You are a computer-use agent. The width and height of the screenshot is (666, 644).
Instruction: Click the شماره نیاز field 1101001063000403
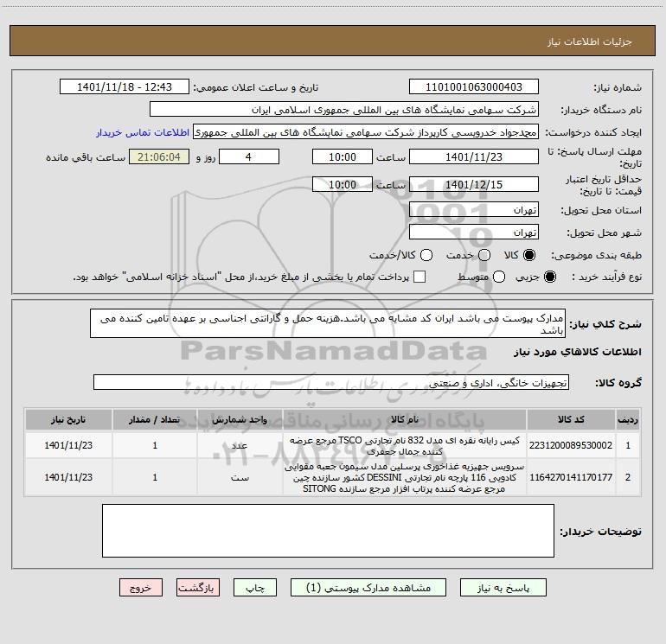474,87
